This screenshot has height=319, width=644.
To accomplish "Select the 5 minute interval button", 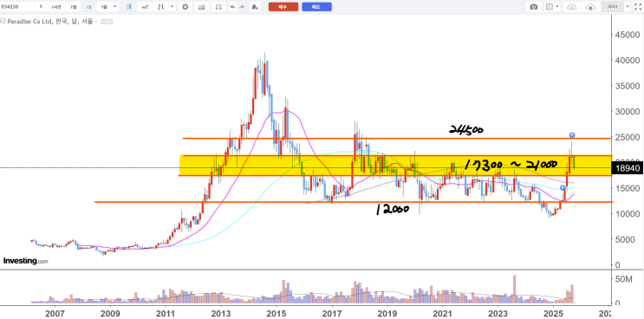I will [41, 7].
